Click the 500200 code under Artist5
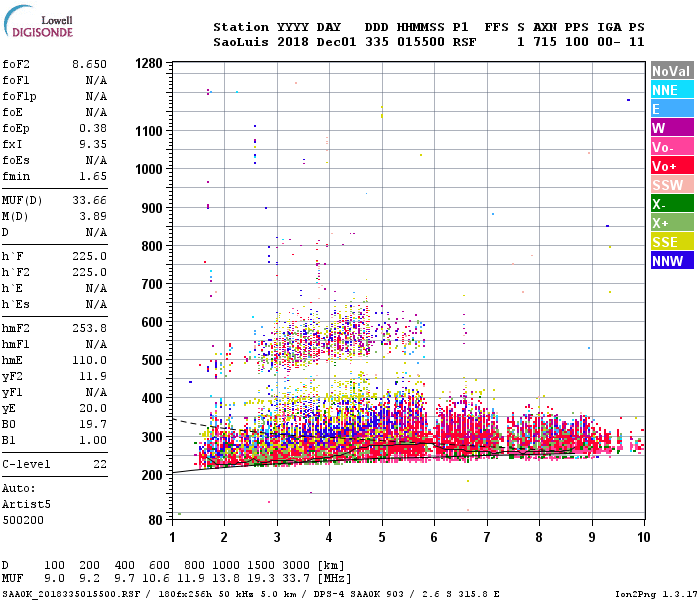 pyautogui.click(x=23, y=520)
